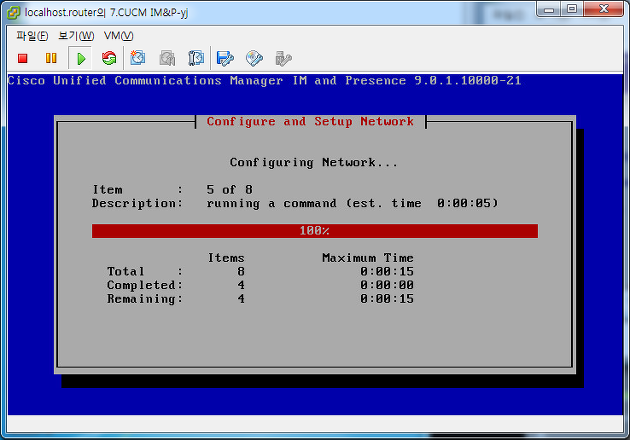Open the VM(V) menu
This screenshot has height=440, width=630.
(x=119, y=36)
